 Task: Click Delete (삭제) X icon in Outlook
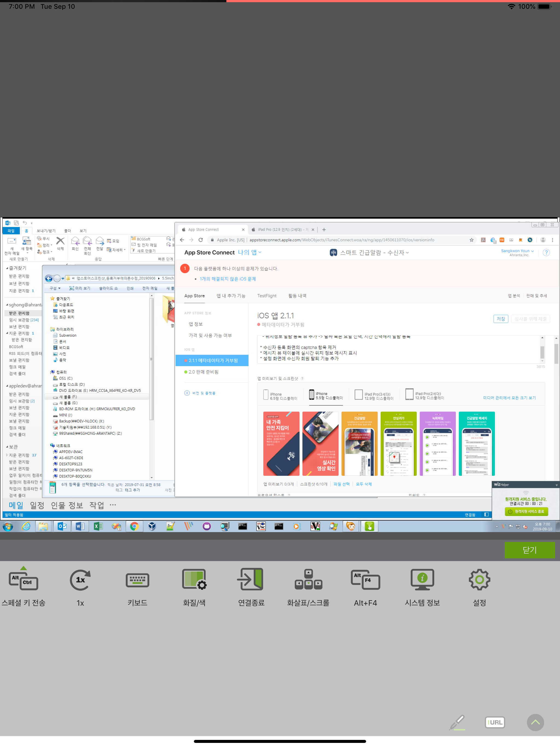click(x=60, y=243)
